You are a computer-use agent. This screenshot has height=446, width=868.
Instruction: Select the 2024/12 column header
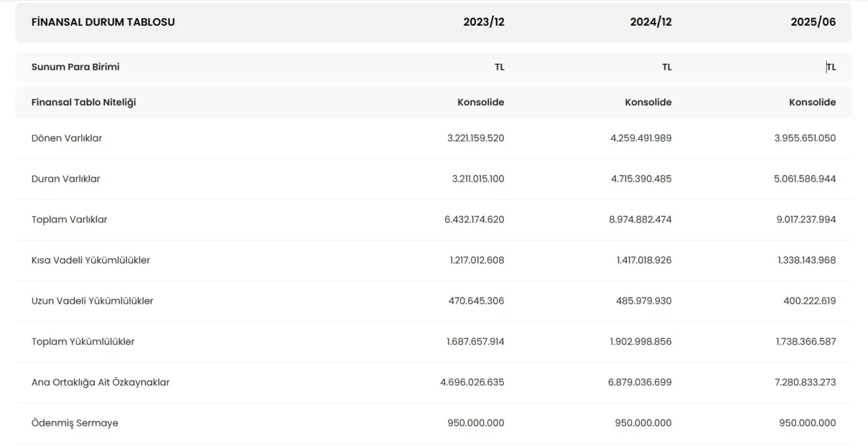[650, 22]
